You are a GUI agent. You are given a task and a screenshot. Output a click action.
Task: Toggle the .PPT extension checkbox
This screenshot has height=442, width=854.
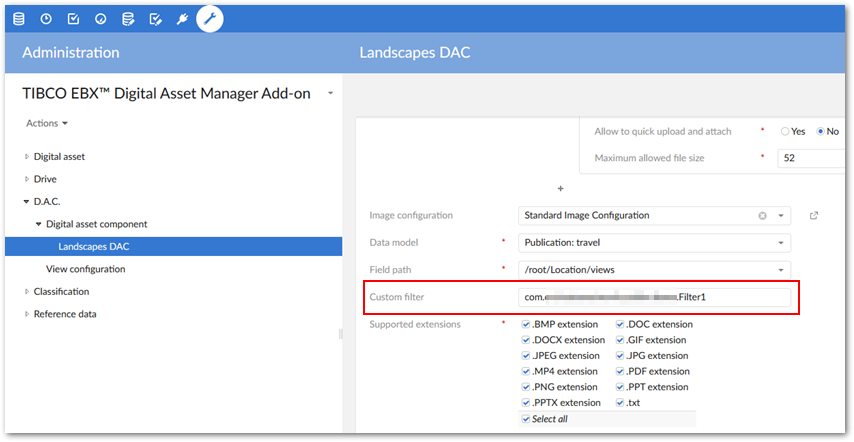coord(620,388)
